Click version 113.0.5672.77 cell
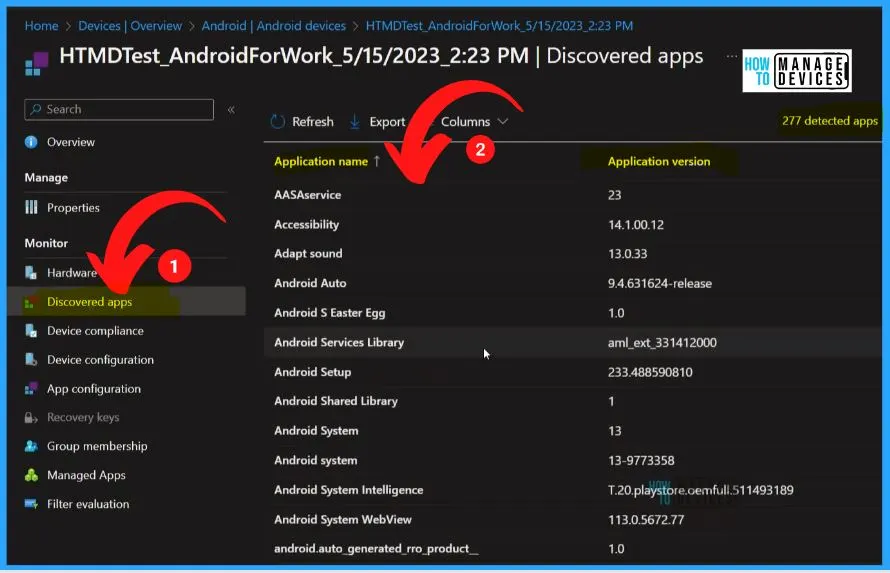Image resolution: width=890 pixels, height=573 pixels. pyautogui.click(x=646, y=519)
